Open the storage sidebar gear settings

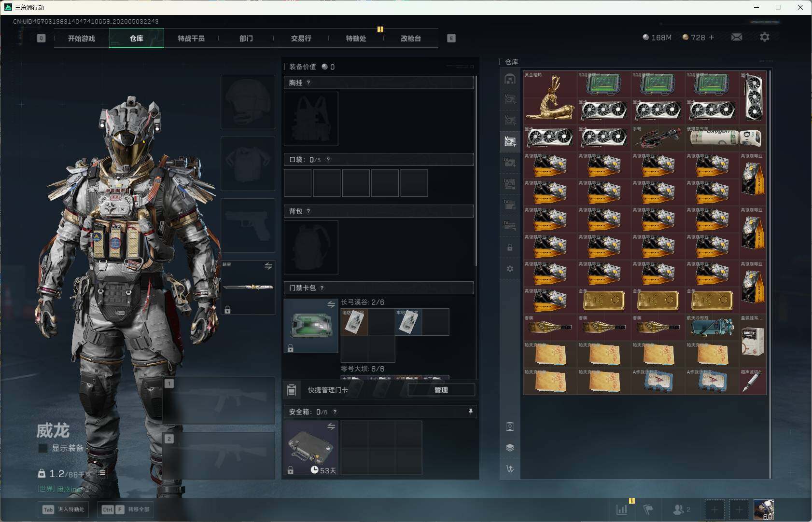pyautogui.click(x=510, y=269)
